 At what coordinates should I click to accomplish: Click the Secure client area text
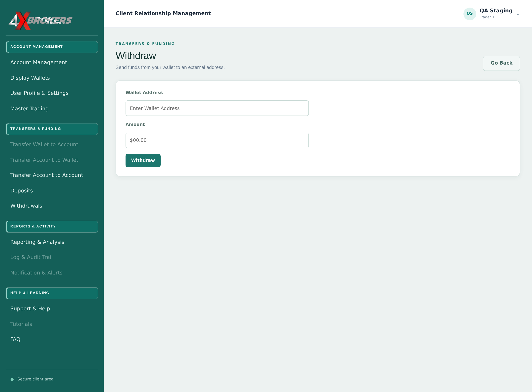tap(35, 379)
